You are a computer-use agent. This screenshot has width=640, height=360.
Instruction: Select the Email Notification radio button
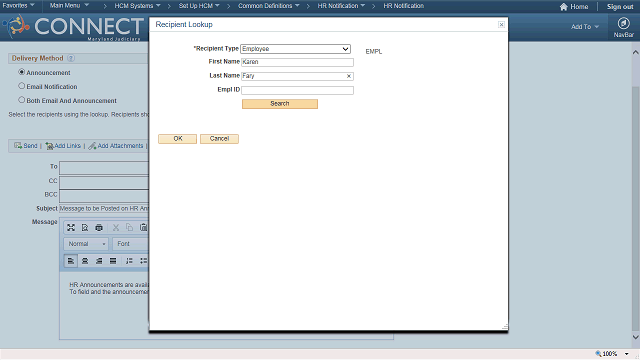pos(22,86)
